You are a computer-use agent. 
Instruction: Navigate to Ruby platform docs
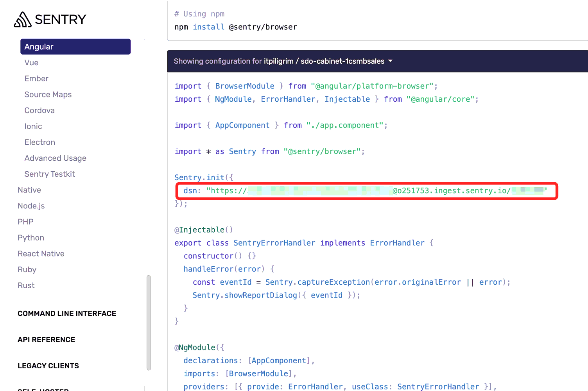click(x=27, y=269)
